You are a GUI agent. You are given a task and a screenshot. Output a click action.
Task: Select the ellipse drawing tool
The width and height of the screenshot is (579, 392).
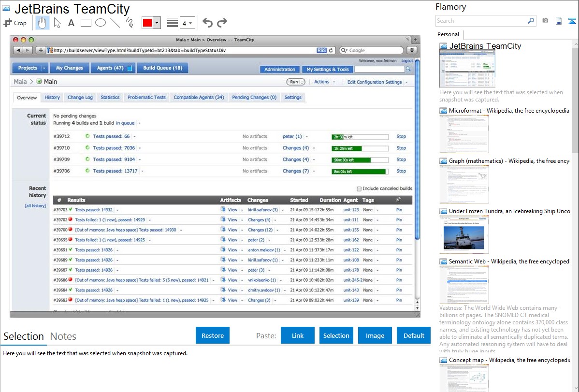[x=101, y=23]
